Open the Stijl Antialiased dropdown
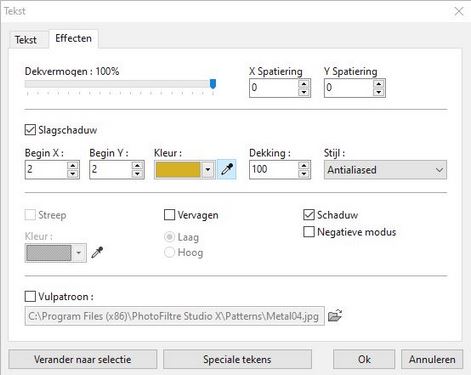This screenshot has width=471, height=375. pyautogui.click(x=385, y=170)
